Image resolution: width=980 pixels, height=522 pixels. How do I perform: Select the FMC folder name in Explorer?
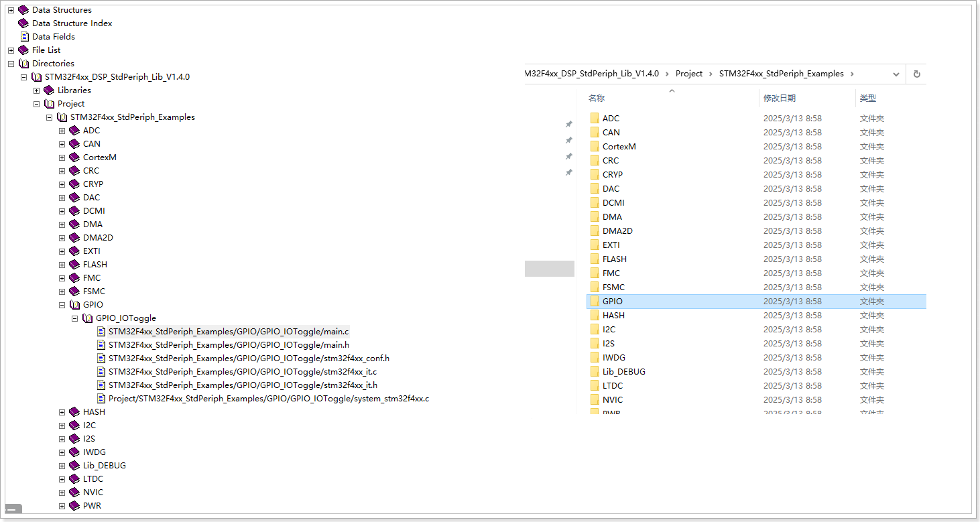[611, 273]
